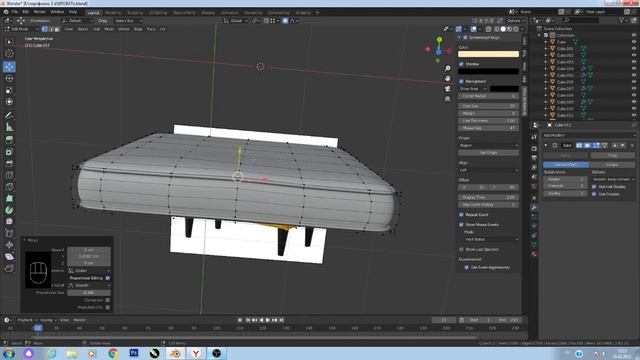Select the Measure tool
The height and width of the screenshot is (360, 640).
click(x=9, y=127)
